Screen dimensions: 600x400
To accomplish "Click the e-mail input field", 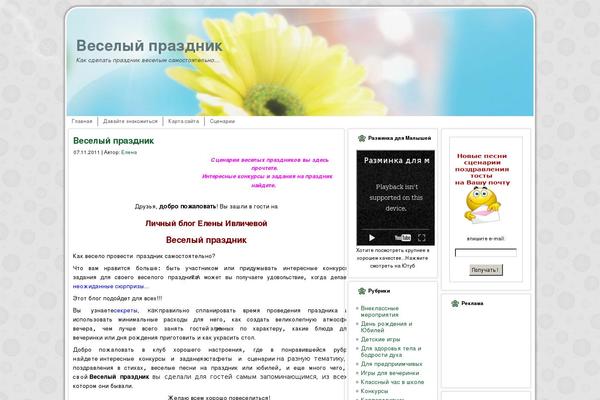I will click(x=486, y=253).
